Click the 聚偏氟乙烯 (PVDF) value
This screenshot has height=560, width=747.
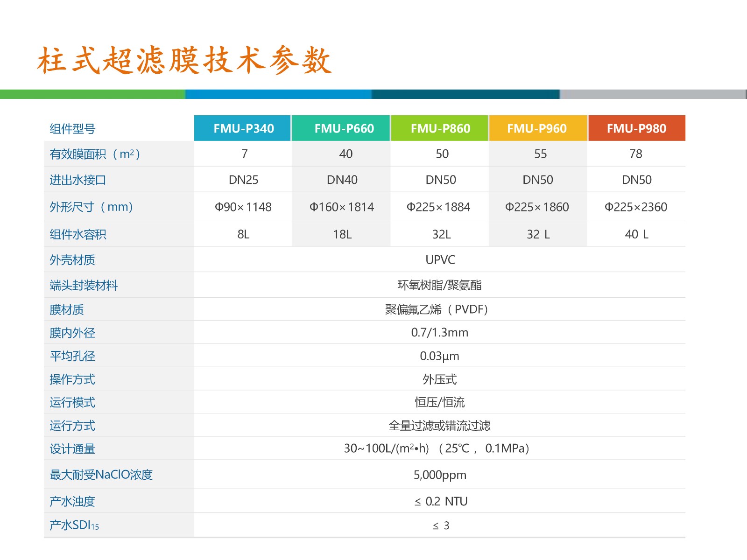(437, 309)
